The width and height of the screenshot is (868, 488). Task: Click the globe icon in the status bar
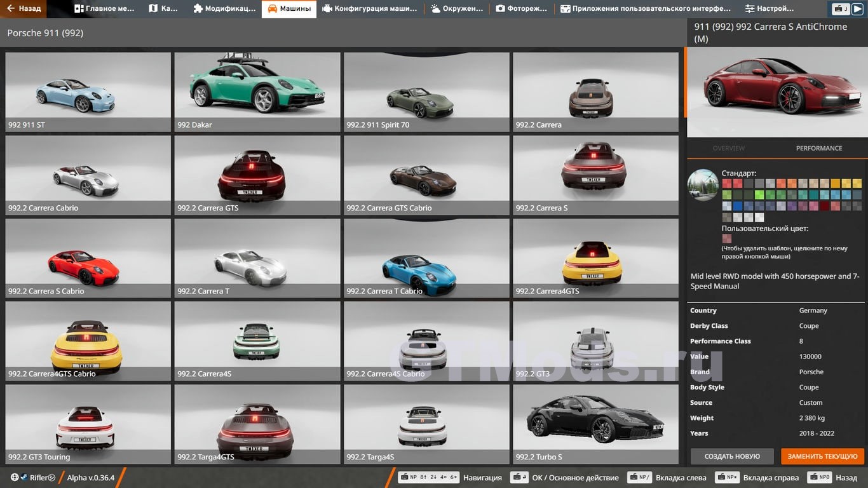[x=15, y=478]
